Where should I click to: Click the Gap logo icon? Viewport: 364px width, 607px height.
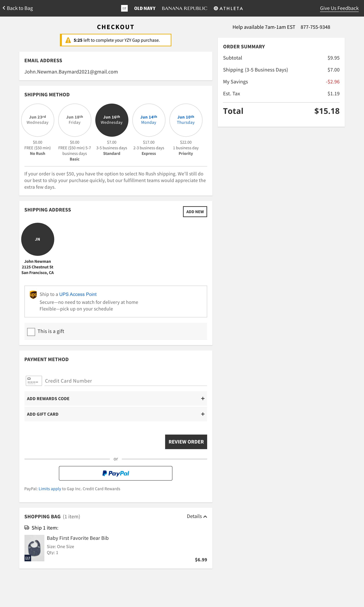pyautogui.click(x=124, y=8)
